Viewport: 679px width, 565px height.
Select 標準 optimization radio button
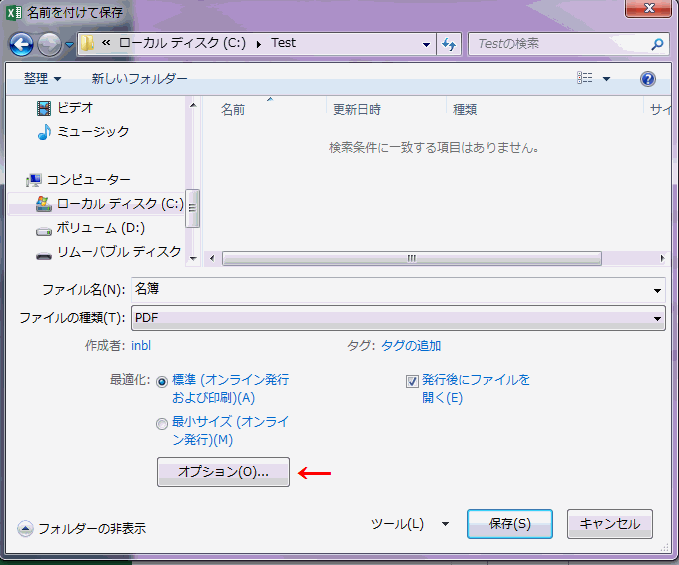pyautogui.click(x=162, y=382)
